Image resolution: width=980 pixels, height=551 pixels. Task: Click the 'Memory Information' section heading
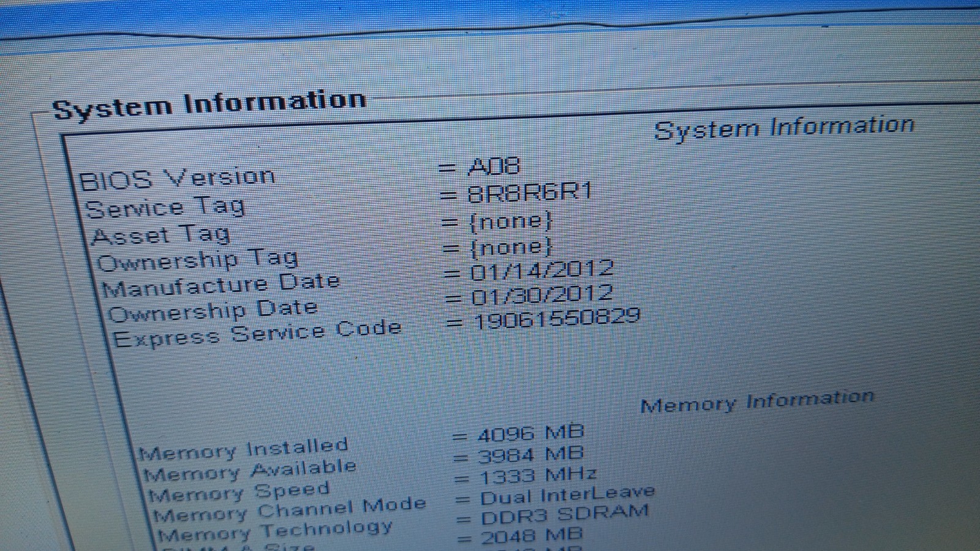757,402
